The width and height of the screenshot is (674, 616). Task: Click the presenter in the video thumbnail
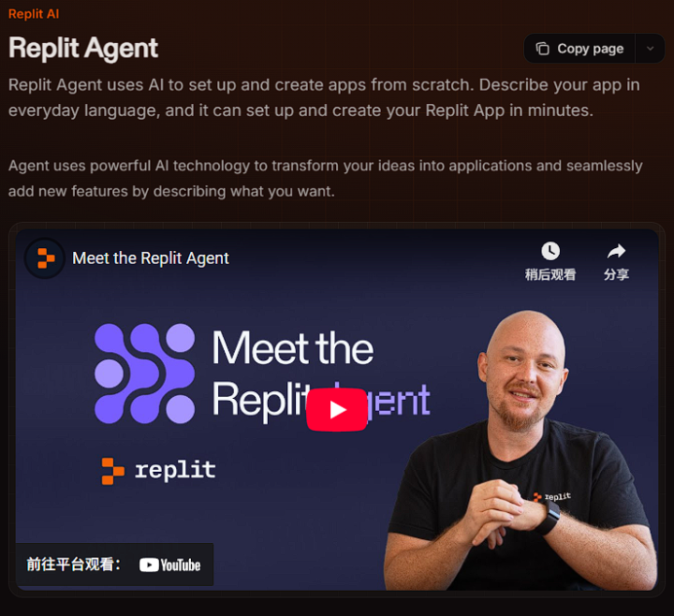pos(521,451)
